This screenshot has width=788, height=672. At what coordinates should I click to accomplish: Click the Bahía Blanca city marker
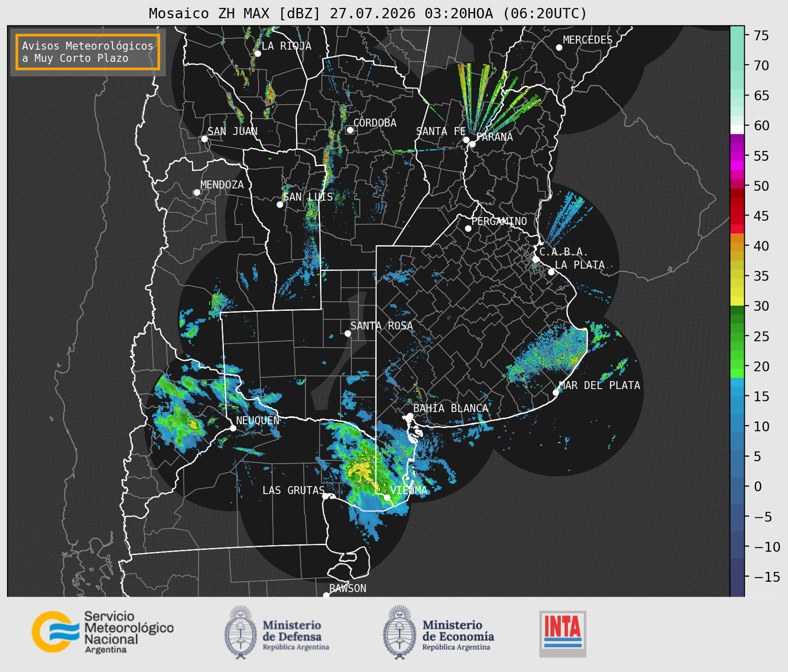pyautogui.click(x=410, y=416)
